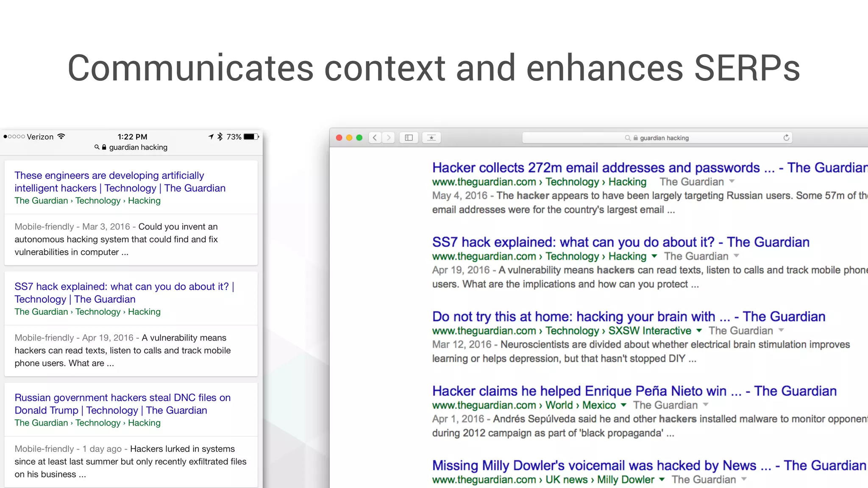Expand gray The Guardian arrow on SS7 result
Viewport: 868px width, 488px height.
click(x=736, y=256)
